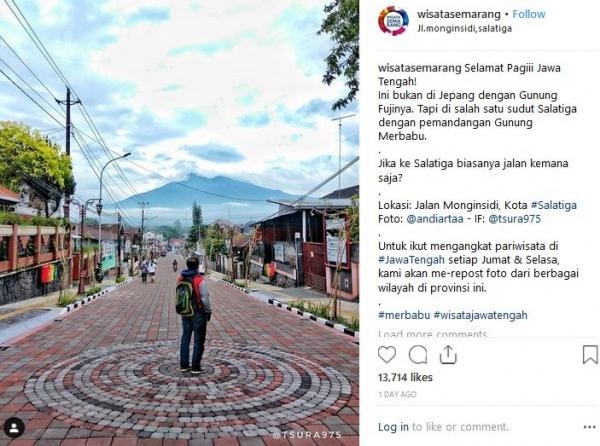
Task: Open the Salatiga street photo
Action: (x=179, y=223)
